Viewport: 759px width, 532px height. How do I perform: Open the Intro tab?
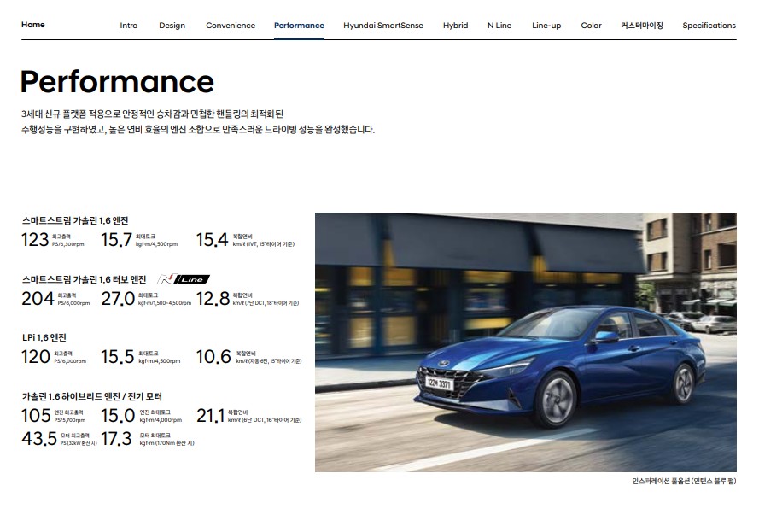pos(129,25)
